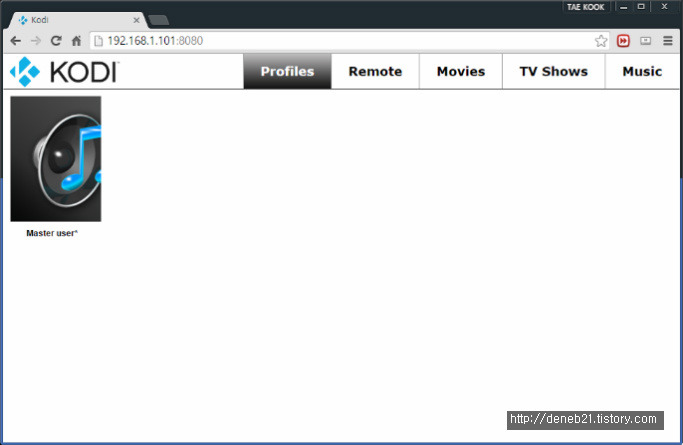Open a new browser tab
683x445 pixels.
[158, 20]
